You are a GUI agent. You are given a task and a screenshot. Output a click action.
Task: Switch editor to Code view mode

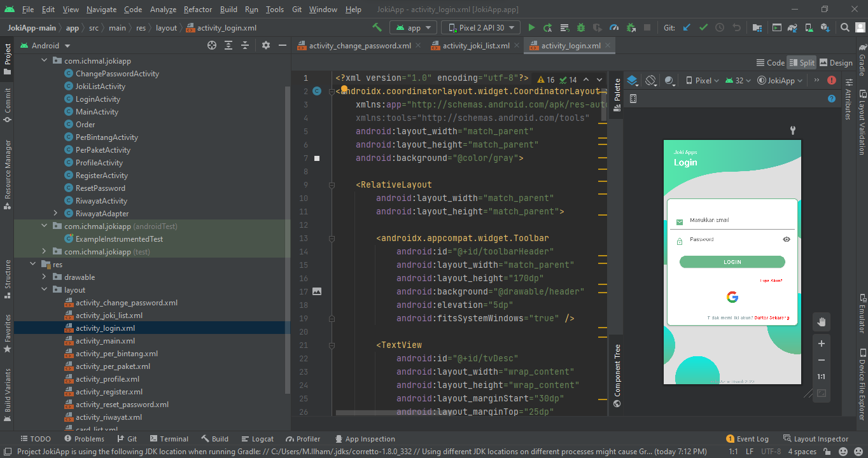(x=771, y=62)
